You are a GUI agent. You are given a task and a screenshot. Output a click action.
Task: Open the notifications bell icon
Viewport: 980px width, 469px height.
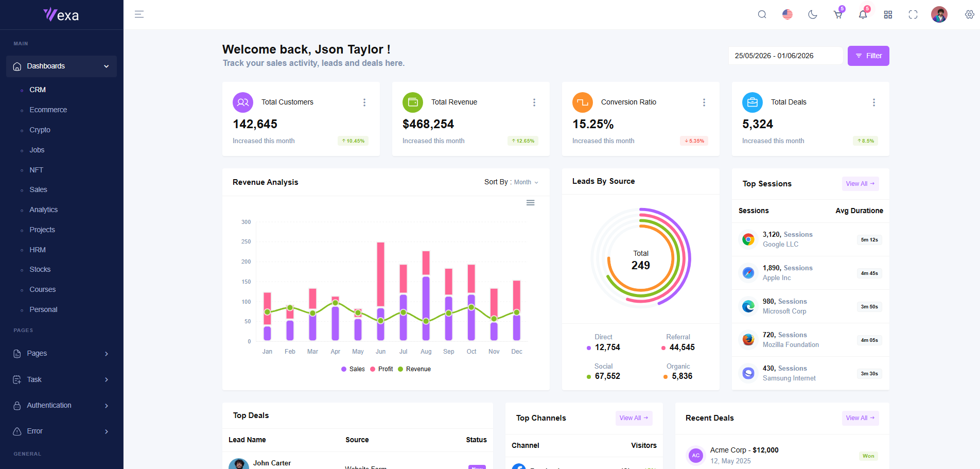(x=863, y=14)
